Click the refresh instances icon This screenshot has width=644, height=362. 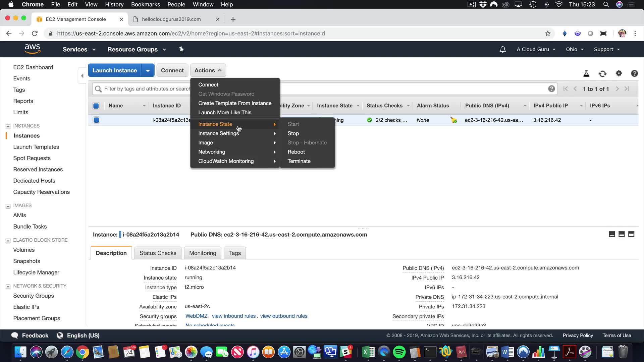point(602,74)
